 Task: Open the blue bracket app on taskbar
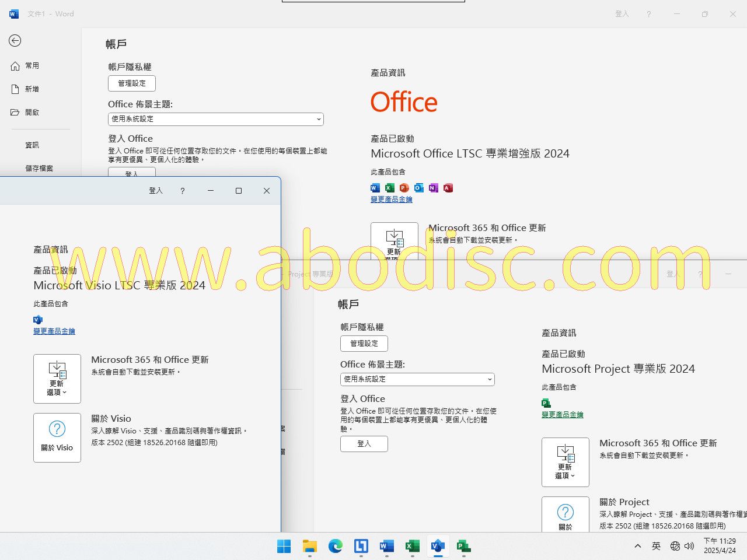pos(361,547)
